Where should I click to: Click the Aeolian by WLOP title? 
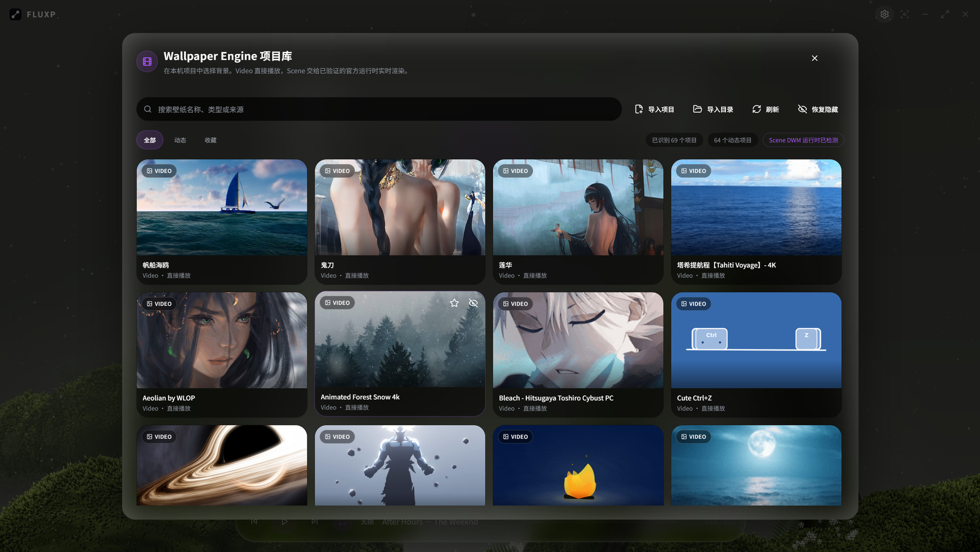click(169, 398)
